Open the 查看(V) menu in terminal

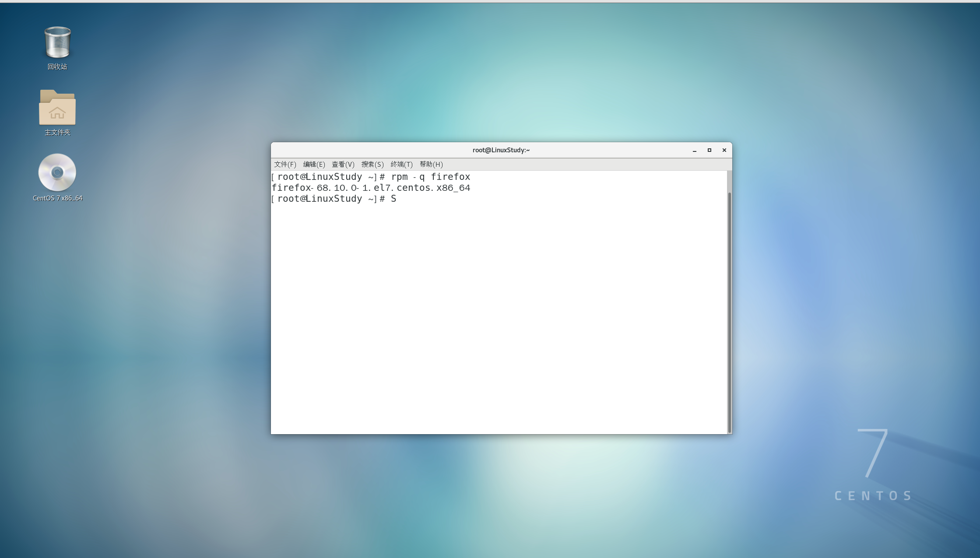click(343, 165)
